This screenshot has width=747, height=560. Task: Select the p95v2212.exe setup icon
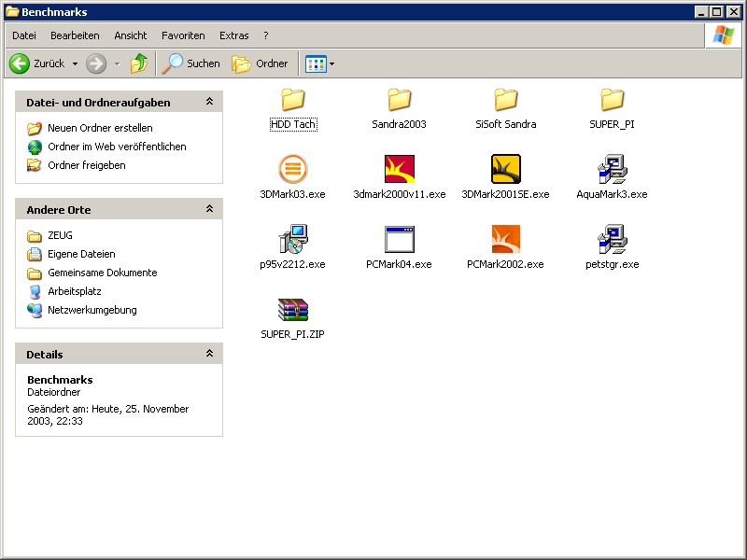[x=292, y=239]
